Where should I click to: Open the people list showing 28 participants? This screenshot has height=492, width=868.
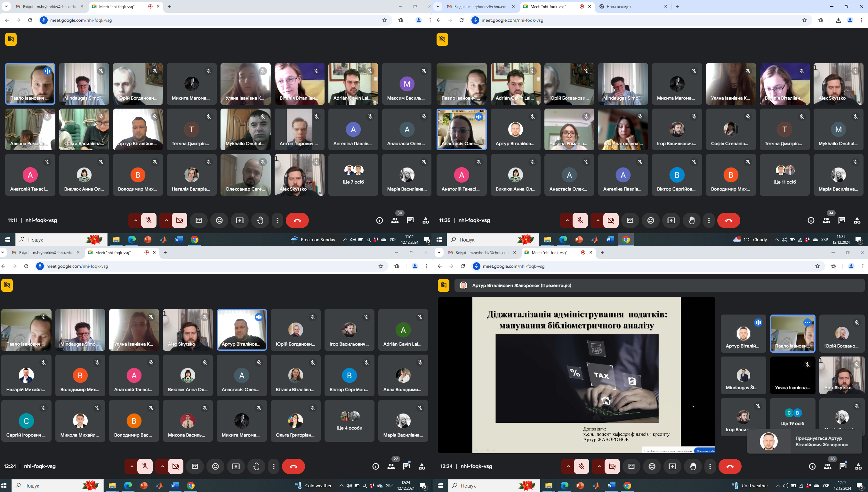(828, 466)
